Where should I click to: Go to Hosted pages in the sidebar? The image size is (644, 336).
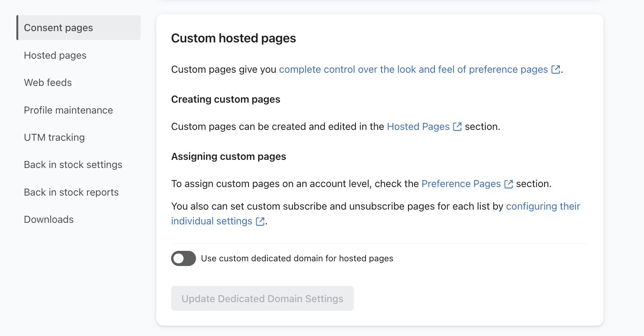(55, 55)
